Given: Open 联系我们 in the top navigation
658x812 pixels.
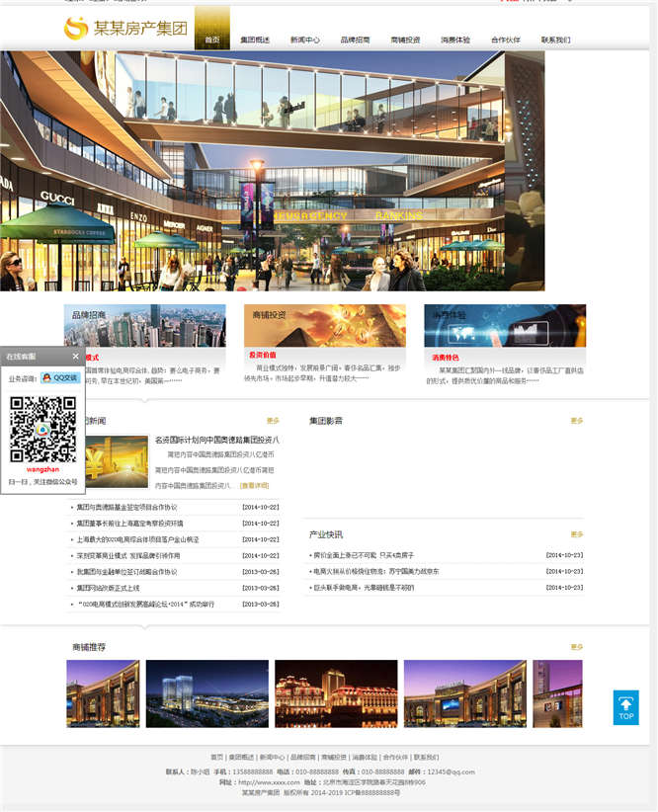Looking at the screenshot, I should pos(555,41).
